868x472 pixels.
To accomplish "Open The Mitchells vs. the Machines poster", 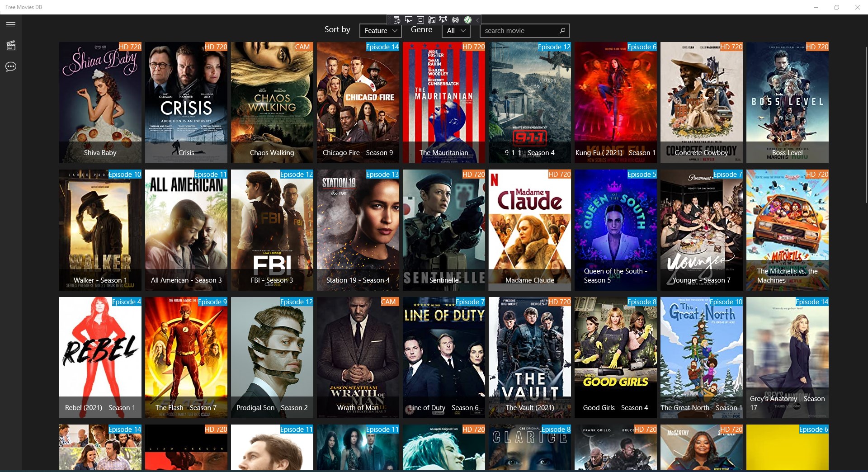I will click(x=788, y=230).
